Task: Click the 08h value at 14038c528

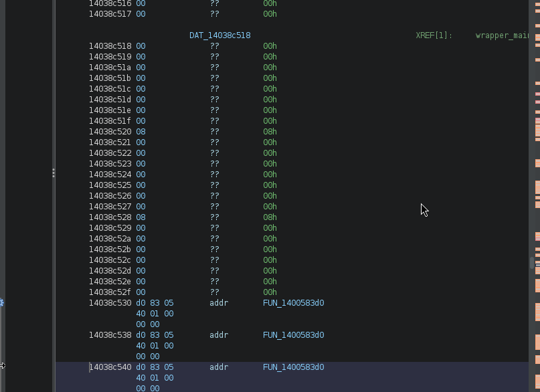Action: [270, 217]
